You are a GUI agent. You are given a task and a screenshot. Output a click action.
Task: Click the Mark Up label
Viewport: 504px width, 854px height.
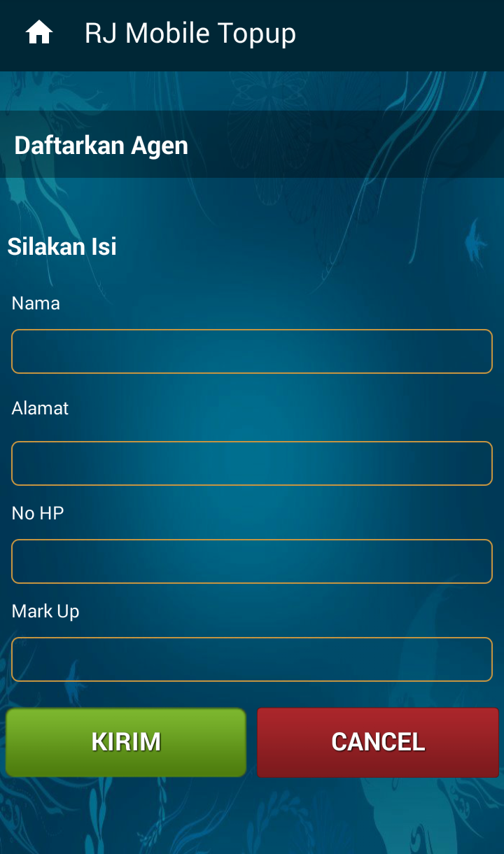pyautogui.click(x=45, y=611)
